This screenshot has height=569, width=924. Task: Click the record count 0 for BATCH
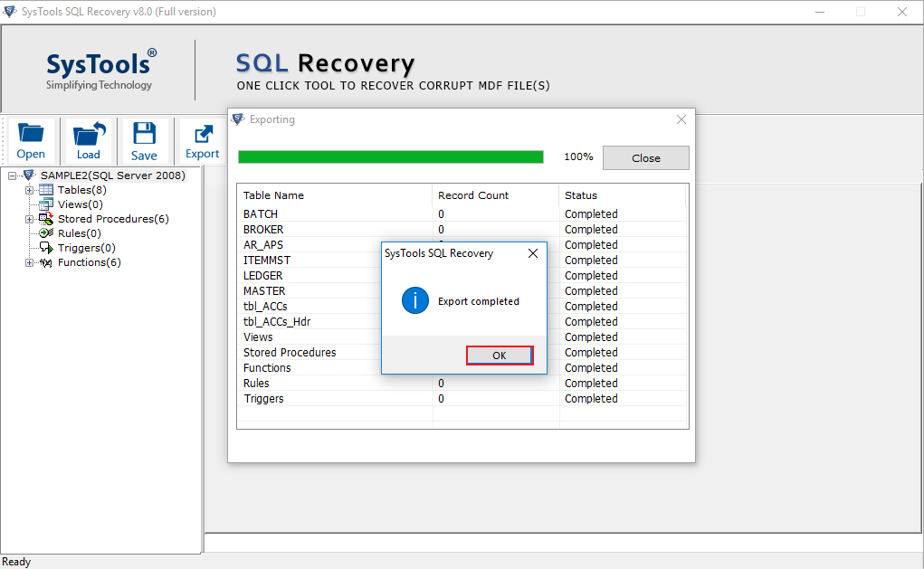pos(441,213)
